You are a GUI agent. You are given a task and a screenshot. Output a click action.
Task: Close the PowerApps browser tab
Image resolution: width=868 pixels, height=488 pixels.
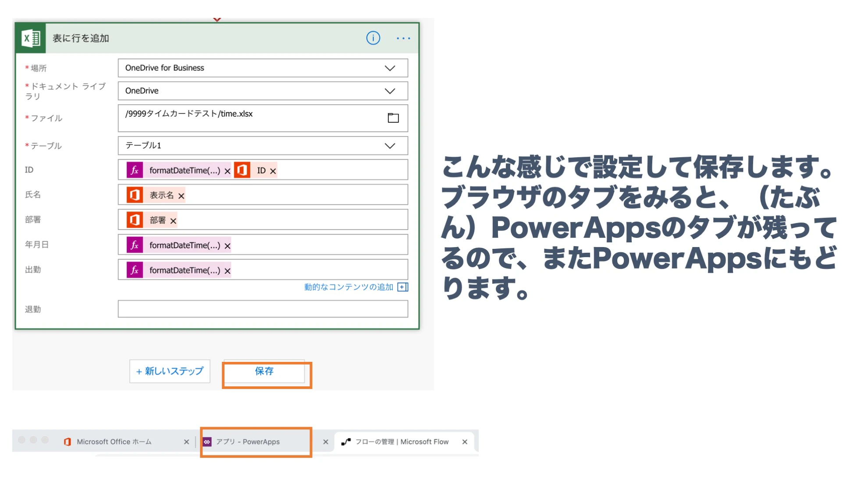click(325, 442)
